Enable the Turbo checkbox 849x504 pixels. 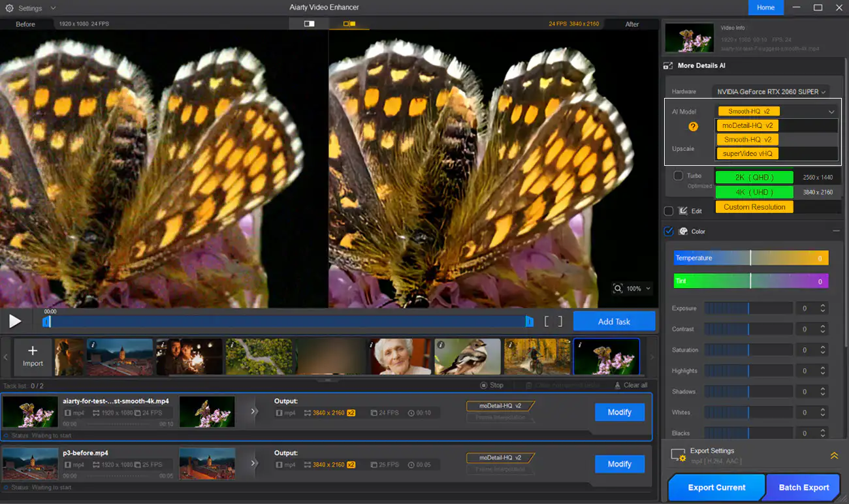click(678, 175)
